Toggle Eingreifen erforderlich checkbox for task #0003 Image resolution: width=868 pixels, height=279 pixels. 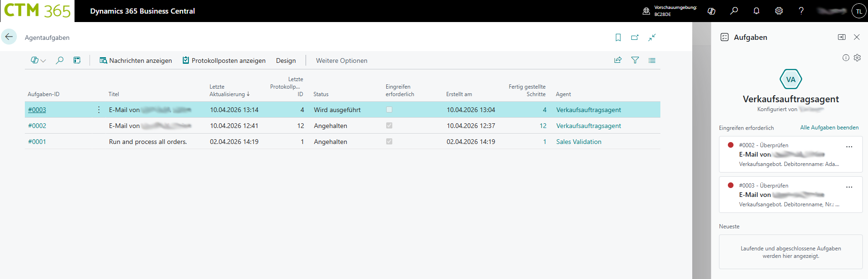[389, 110]
